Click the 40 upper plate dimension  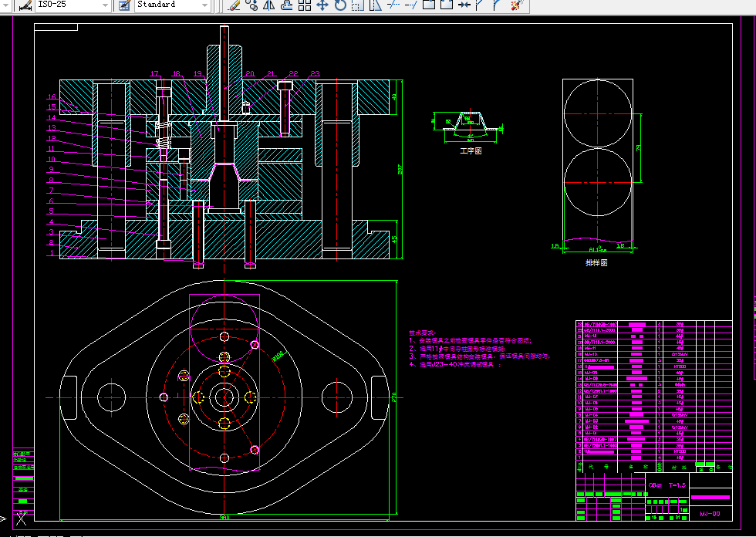(x=394, y=96)
